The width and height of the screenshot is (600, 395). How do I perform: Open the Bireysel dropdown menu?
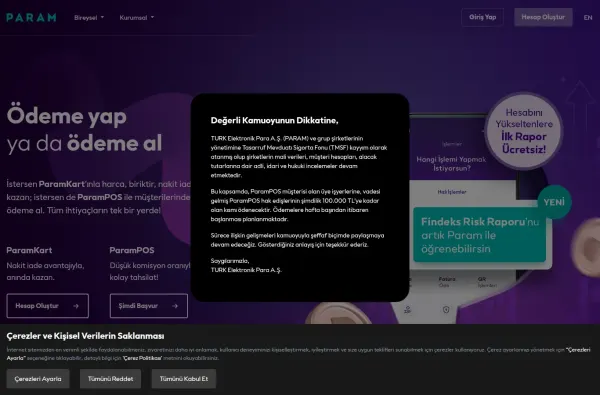89,18
